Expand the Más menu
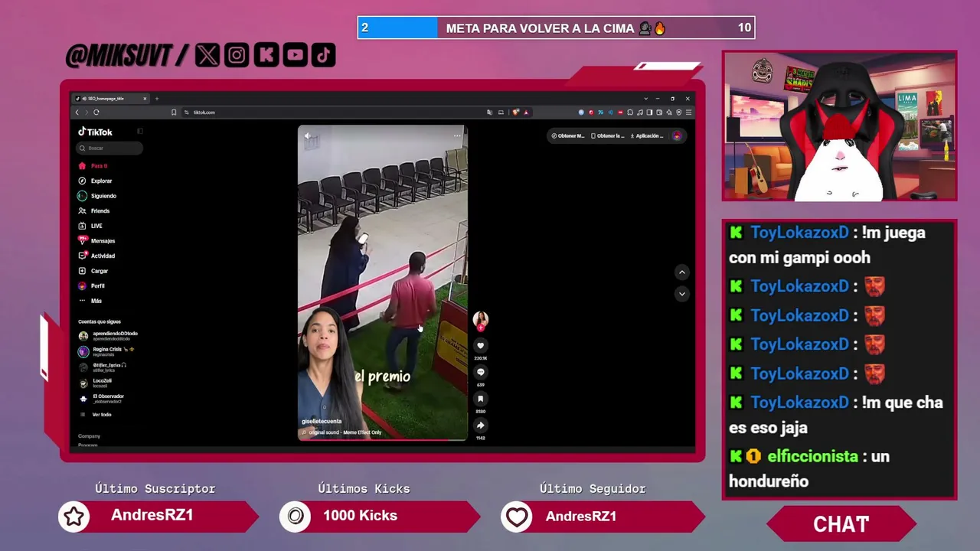 pos(90,301)
